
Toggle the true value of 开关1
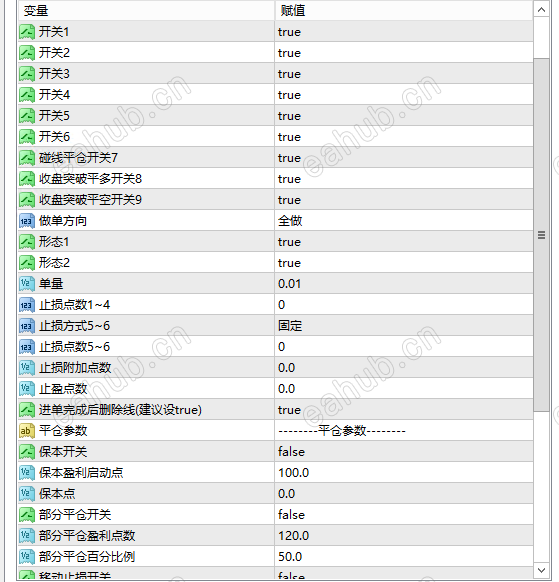click(404, 32)
